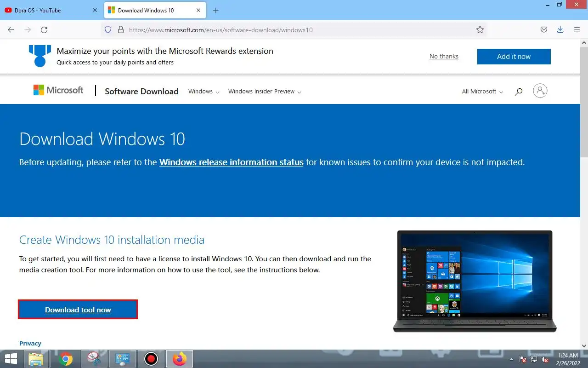Show downloads with the download arrow icon
The image size is (588, 368).
(x=560, y=29)
